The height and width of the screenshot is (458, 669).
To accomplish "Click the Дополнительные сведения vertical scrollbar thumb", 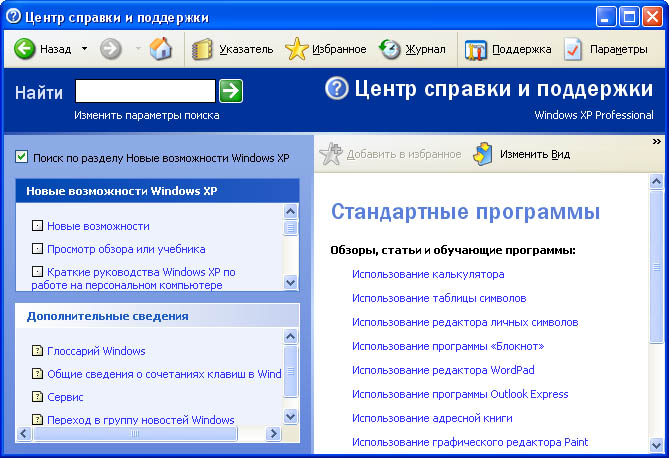I will click(291, 371).
